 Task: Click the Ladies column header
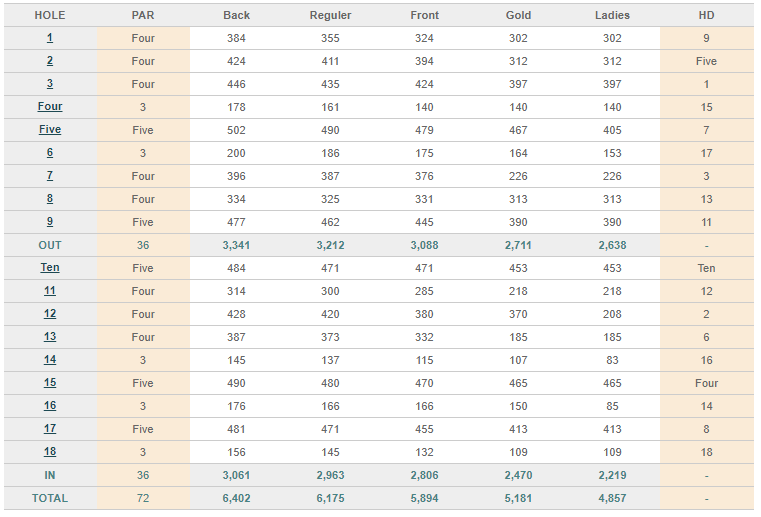coord(612,15)
